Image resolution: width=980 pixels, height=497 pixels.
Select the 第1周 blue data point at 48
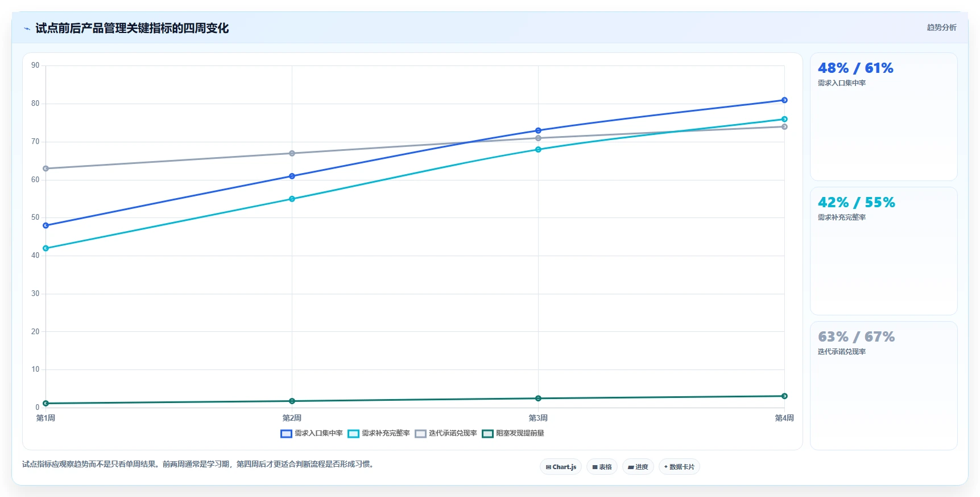46,225
